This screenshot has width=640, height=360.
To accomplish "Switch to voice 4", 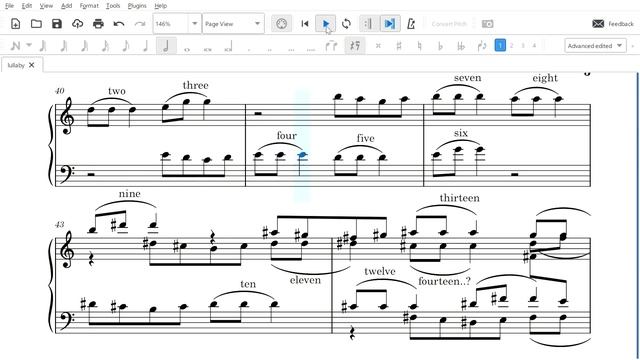I will coord(534,45).
